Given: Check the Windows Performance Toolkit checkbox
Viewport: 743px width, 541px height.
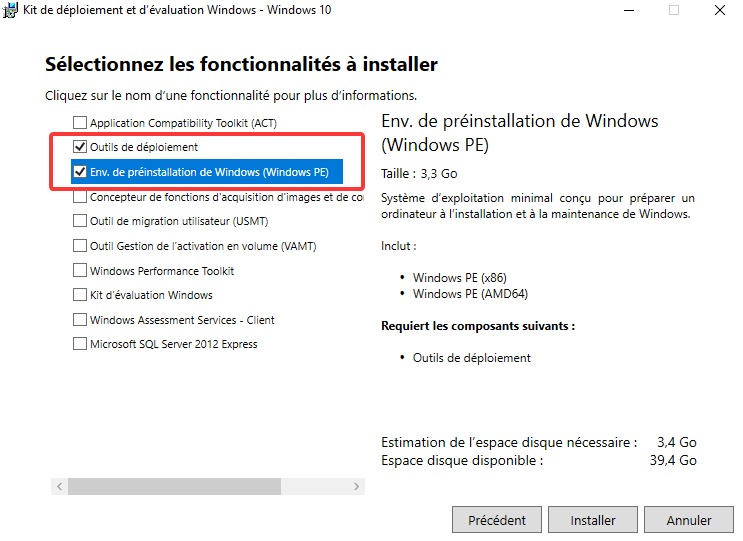Looking at the screenshot, I should (80, 271).
